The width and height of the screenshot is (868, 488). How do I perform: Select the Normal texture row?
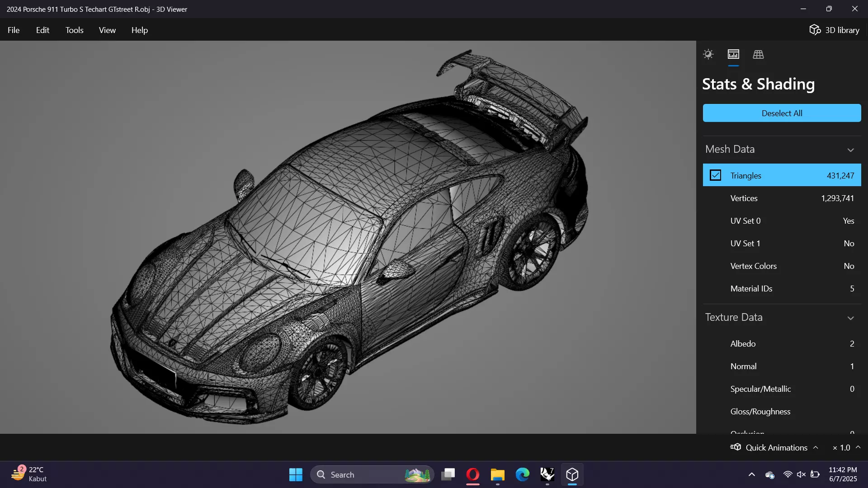[x=782, y=366]
